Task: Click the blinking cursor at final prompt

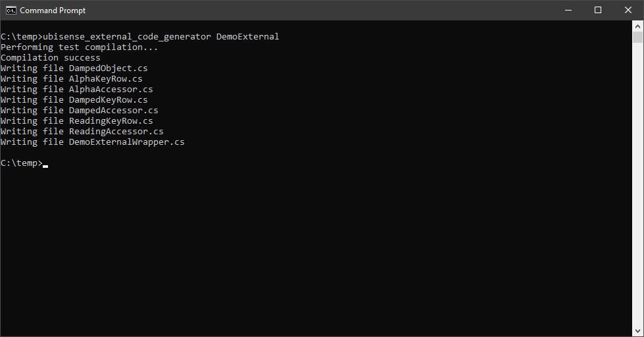Action: (x=45, y=166)
